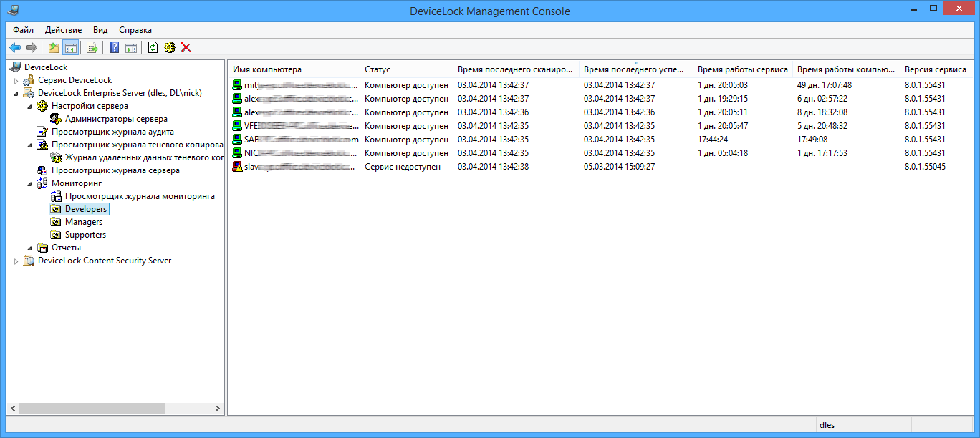
Task: Select the Просмотрщик журнала теневого копирования tree item
Action: (138, 145)
